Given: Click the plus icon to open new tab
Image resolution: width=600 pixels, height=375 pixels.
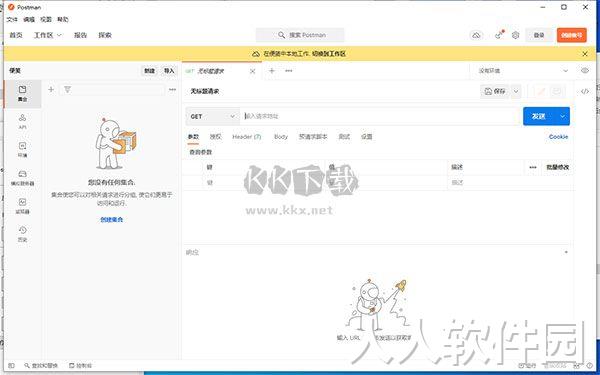Looking at the screenshot, I should (272, 71).
